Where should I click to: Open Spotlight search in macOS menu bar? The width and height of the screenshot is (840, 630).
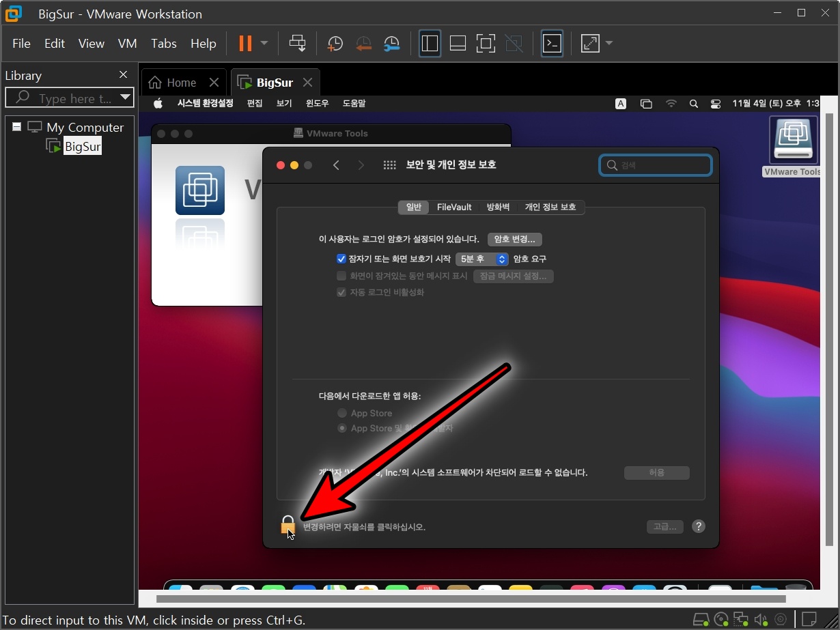coord(694,104)
